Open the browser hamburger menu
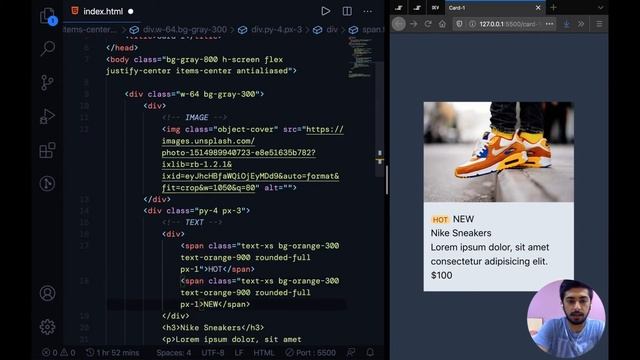This screenshot has width=640, height=360. 599,24
